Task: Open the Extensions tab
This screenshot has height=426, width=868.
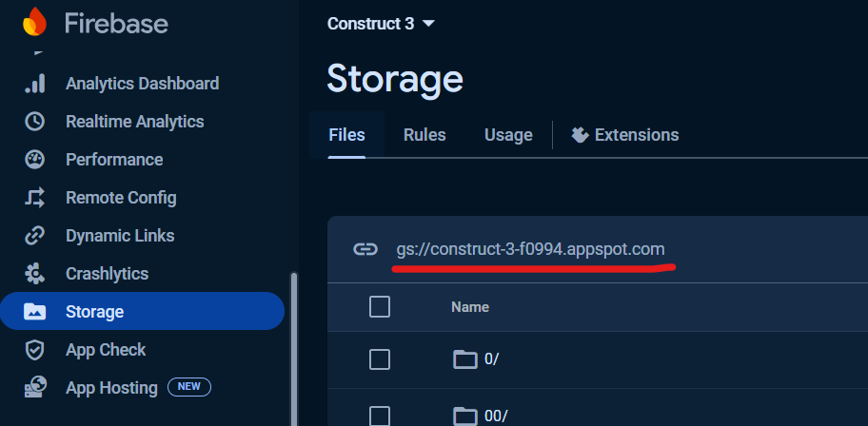Action: (x=625, y=135)
